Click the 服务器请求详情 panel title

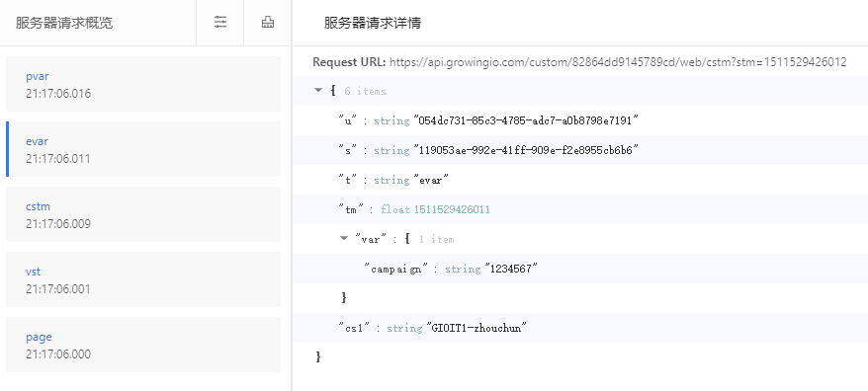tap(373, 23)
